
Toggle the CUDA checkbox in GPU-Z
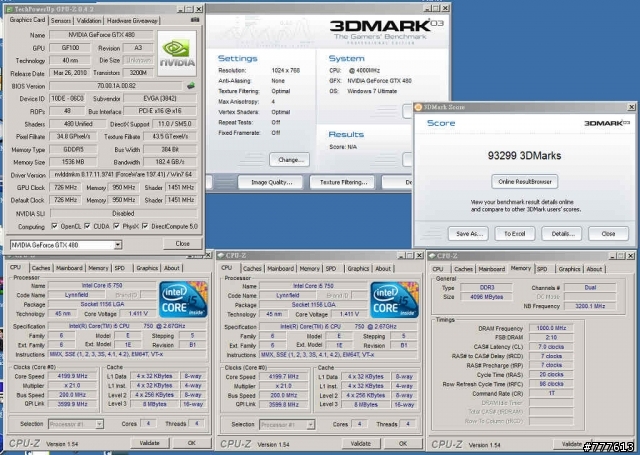[x=87, y=226]
